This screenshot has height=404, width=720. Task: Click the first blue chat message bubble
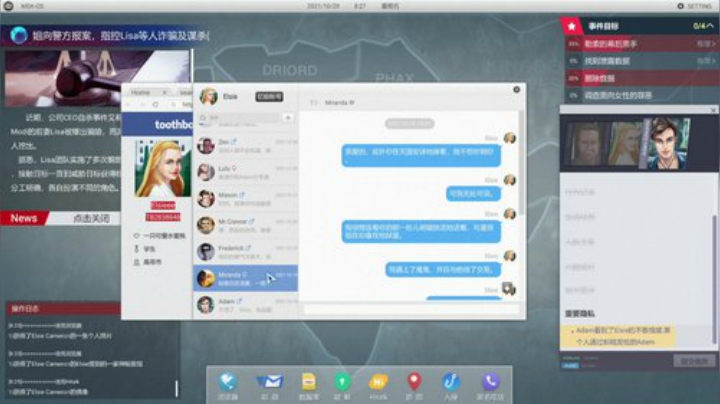point(421,155)
